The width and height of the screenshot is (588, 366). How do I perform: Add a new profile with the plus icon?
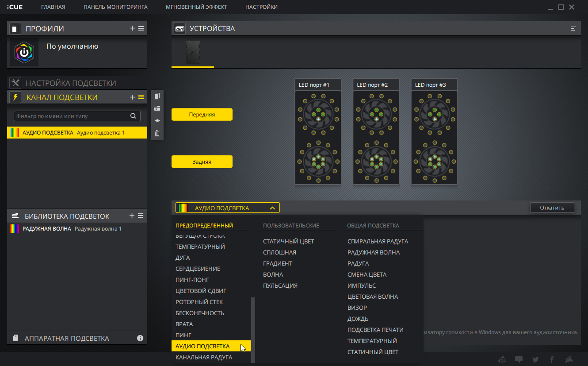(132, 28)
